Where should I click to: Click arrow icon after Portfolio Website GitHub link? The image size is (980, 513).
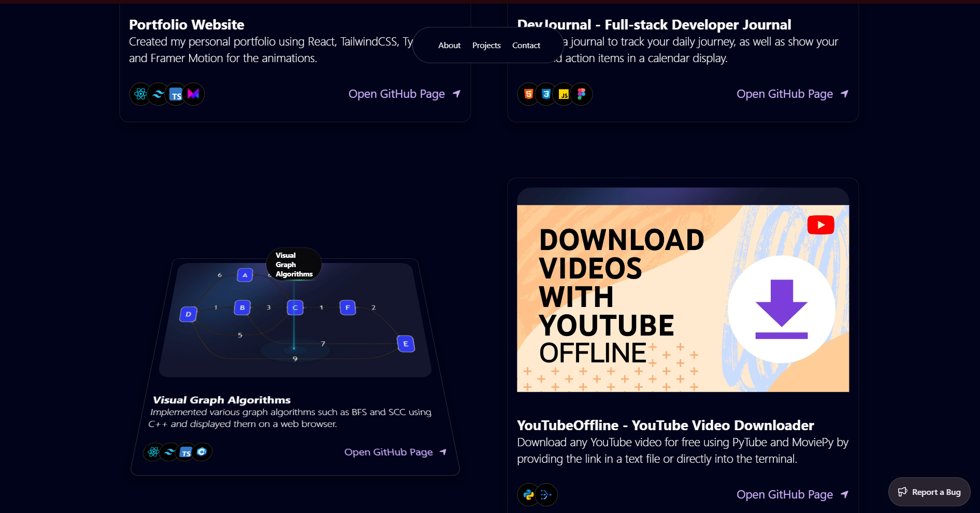tap(456, 94)
